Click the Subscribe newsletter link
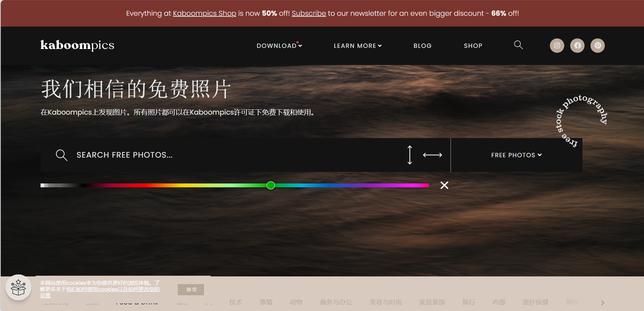 pyautogui.click(x=309, y=13)
